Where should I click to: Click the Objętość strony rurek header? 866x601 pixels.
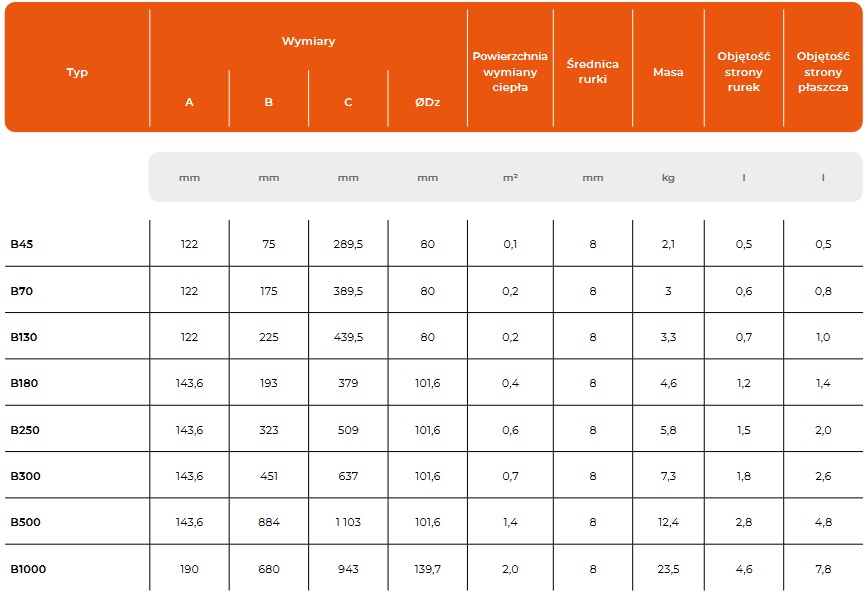pyautogui.click(x=744, y=71)
